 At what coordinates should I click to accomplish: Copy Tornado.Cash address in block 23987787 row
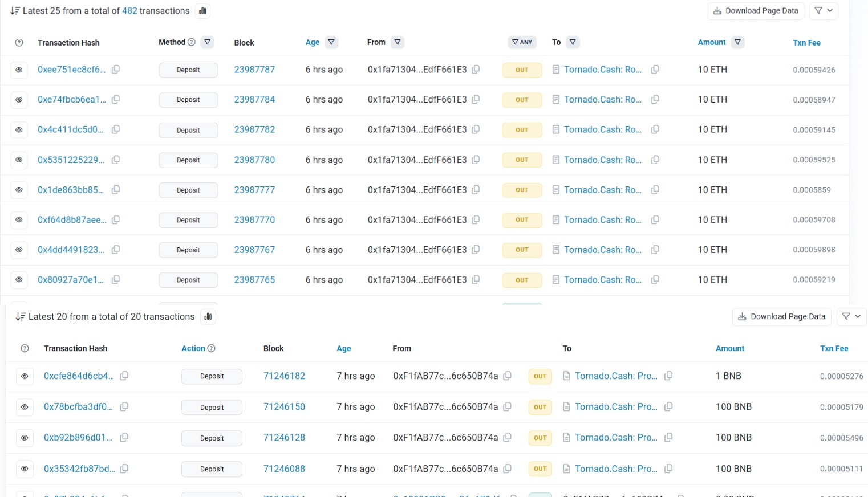[x=655, y=70]
